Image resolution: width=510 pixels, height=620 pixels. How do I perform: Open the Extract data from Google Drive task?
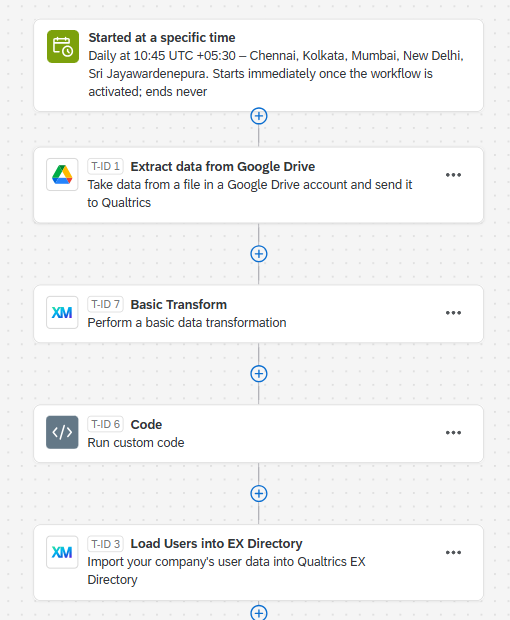(x=259, y=185)
